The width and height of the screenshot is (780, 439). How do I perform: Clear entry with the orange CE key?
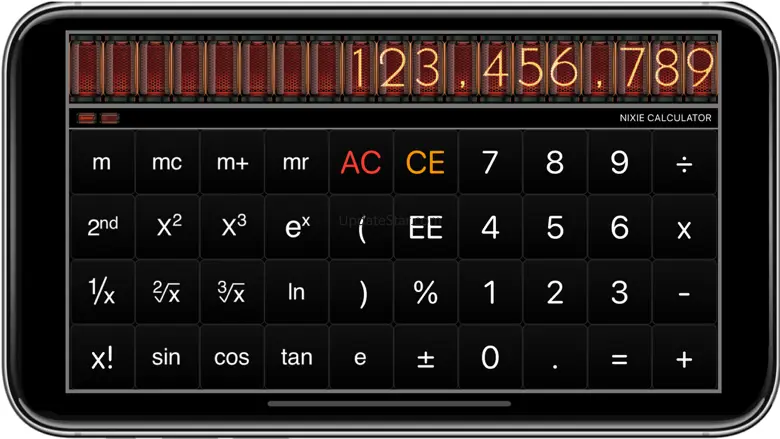(426, 162)
